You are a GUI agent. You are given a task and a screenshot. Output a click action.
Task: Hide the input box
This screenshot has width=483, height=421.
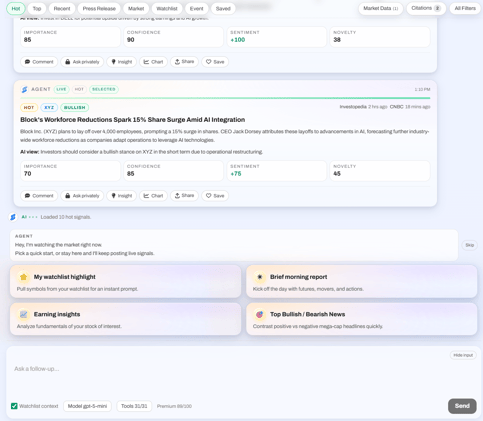(x=463, y=355)
